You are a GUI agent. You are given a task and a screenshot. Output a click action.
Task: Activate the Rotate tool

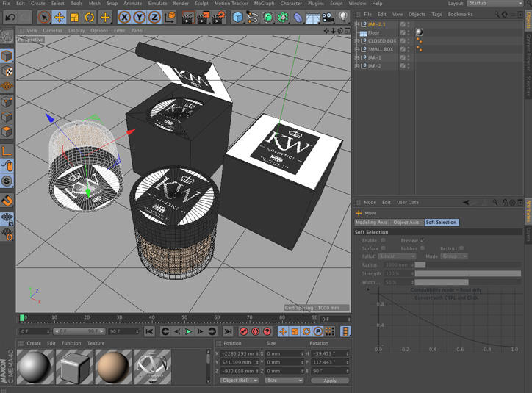[x=89, y=17]
